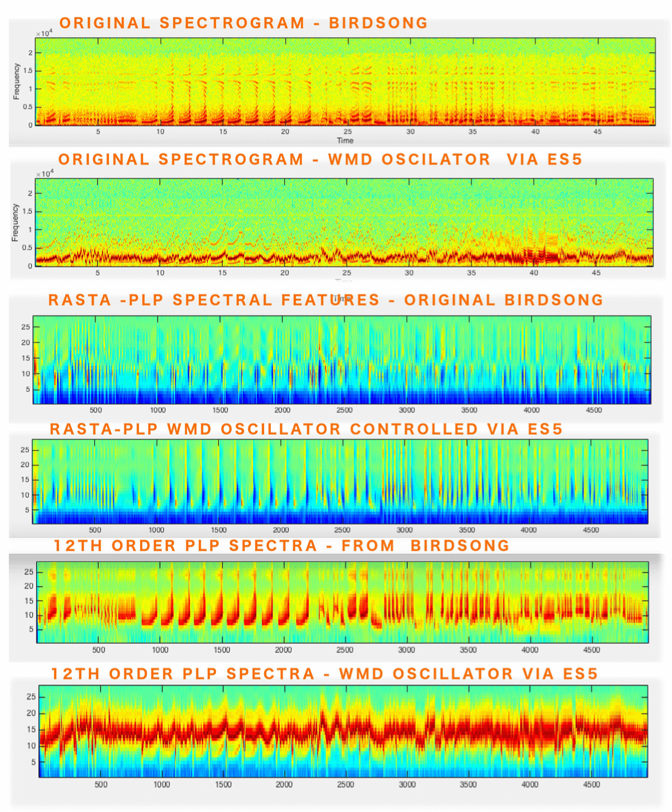Select the RASTA-PLP WMD oscillator feature plot
Viewport: 672px width, 812px height.
(x=340, y=481)
